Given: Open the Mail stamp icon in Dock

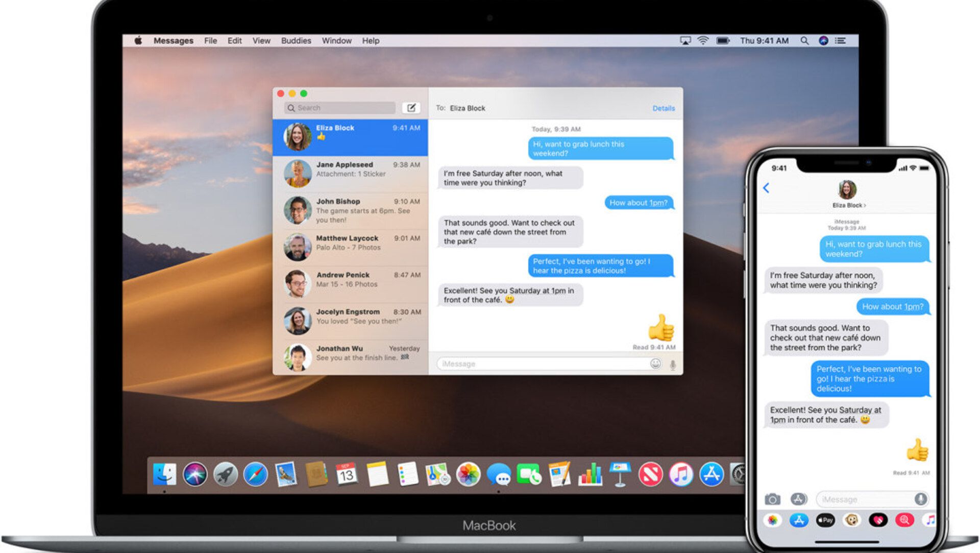Looking at the screenshot, I should 286,474.
